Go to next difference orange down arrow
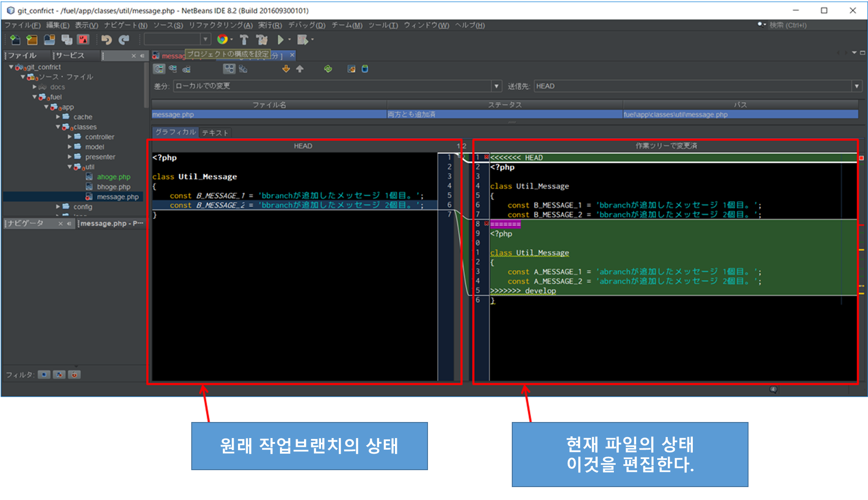868x500 pixels. click(x=286, y=69)
